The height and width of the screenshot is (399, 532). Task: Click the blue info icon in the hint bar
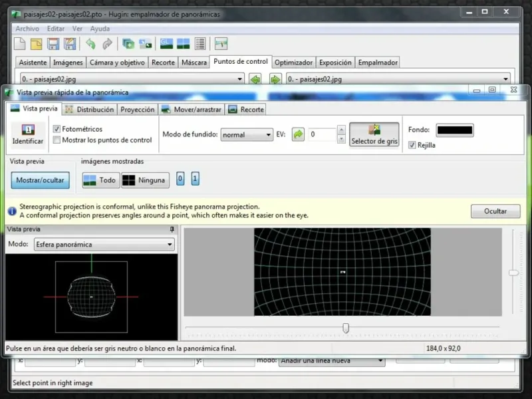pos(12,211)
